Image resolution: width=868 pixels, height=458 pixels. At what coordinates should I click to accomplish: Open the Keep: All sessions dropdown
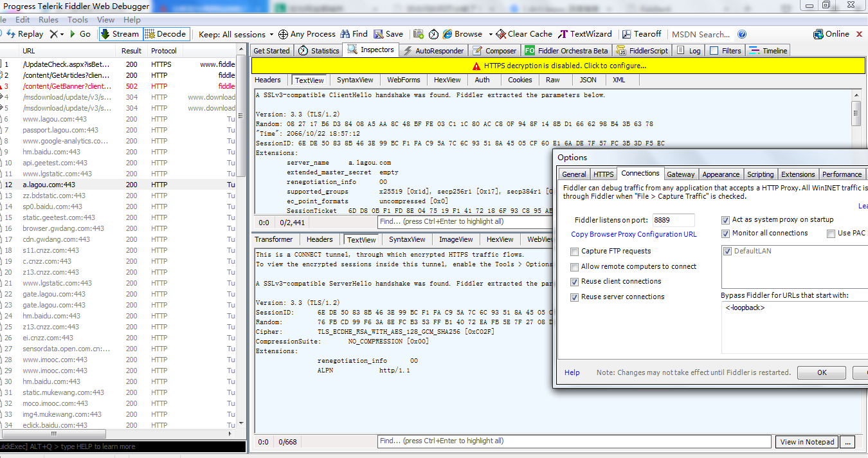click(235, 34)
